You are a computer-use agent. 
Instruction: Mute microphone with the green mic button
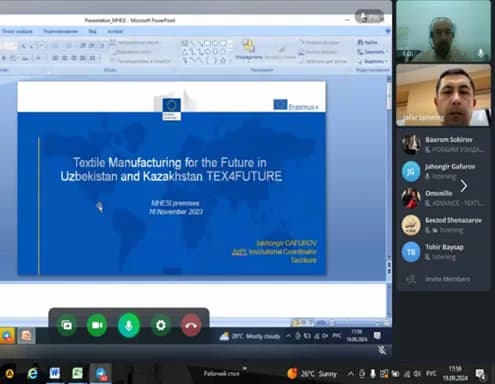coord(129,325)
